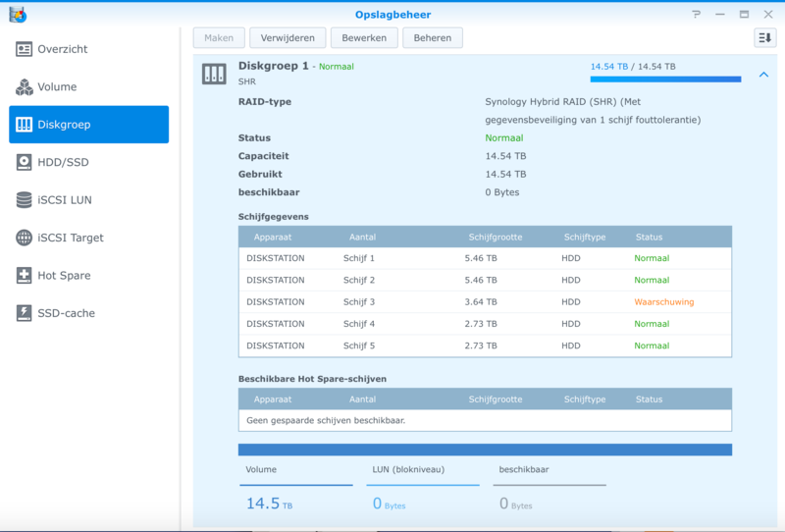This screenshot has width=785, height=532.
Task: Select the Volume icon in sidebar
Action: pos(25,87)
